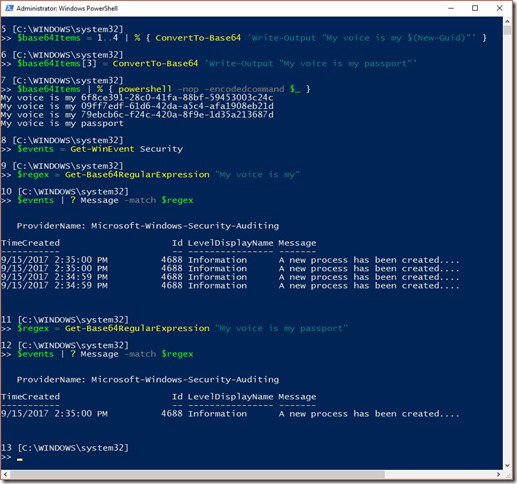Click the vertical scrollbar down arrow
This screenshot has width=517, height=484.
507,465
